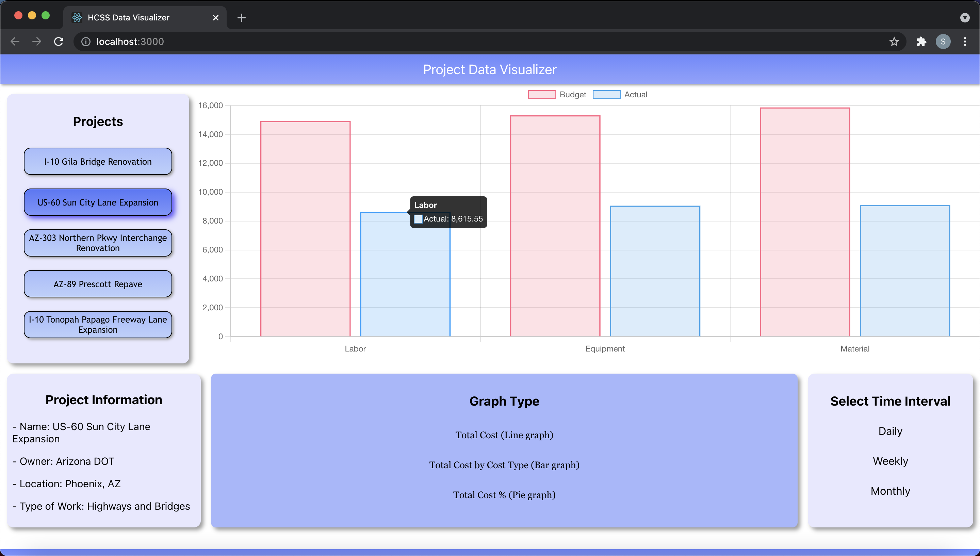Toggle the Budget dataset legend
This screenshot has height=556, width=980.
pos(557,94)
